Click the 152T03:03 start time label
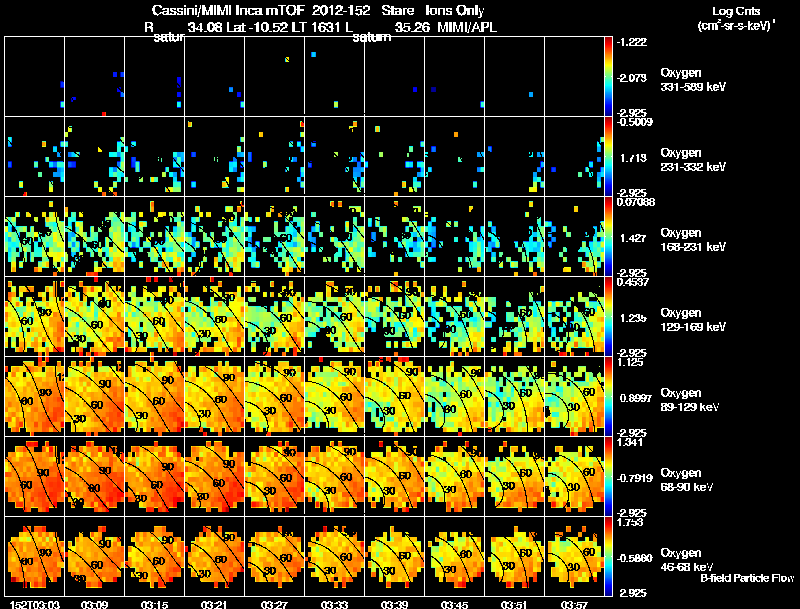This screenshot has width=800, height=609. point(35,605)
